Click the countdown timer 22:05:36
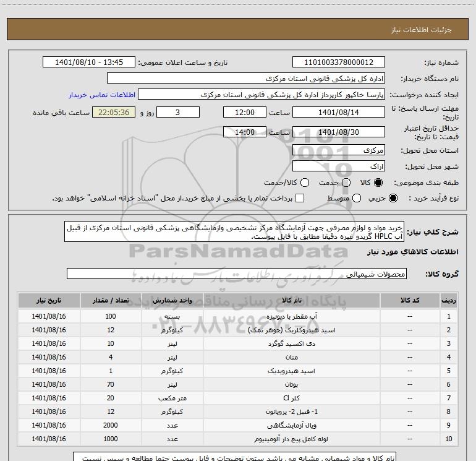This screenshot has width=476, height=461. (x=114, y=112)
